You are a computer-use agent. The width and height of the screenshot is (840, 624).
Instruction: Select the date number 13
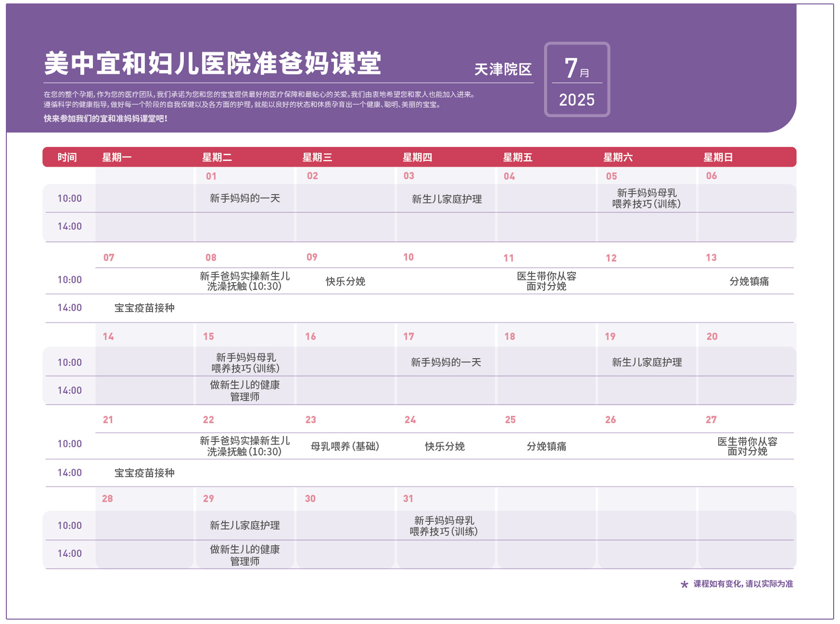(711, 258)
